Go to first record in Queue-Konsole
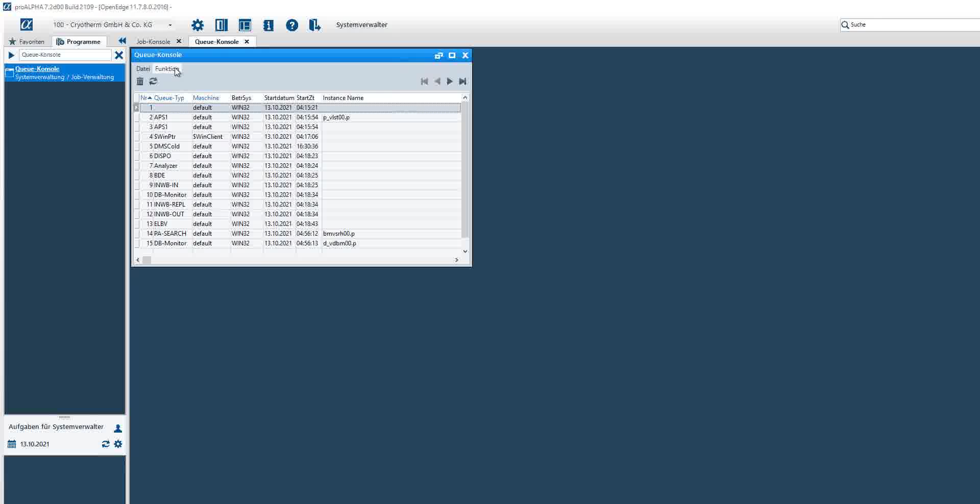 424,81
